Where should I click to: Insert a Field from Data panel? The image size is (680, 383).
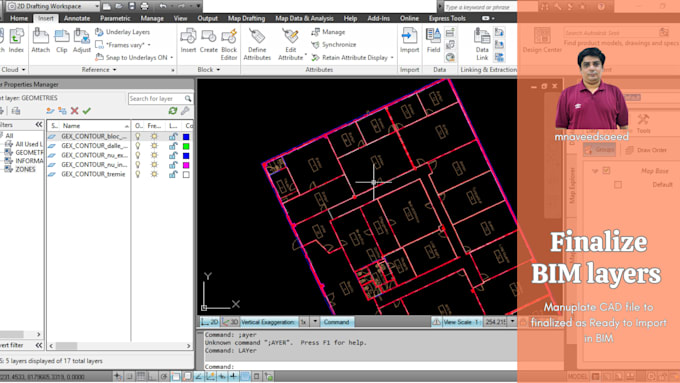[x=433, y=40]
